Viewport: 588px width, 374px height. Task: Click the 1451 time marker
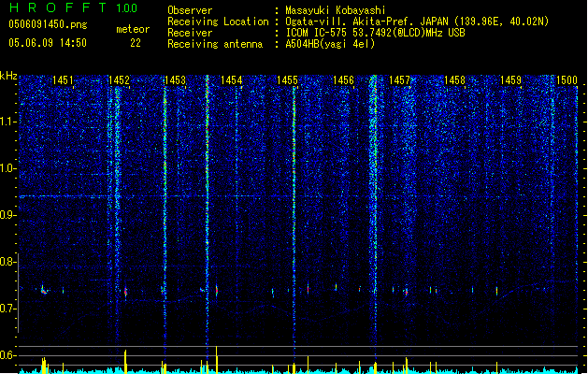(63, 80)
